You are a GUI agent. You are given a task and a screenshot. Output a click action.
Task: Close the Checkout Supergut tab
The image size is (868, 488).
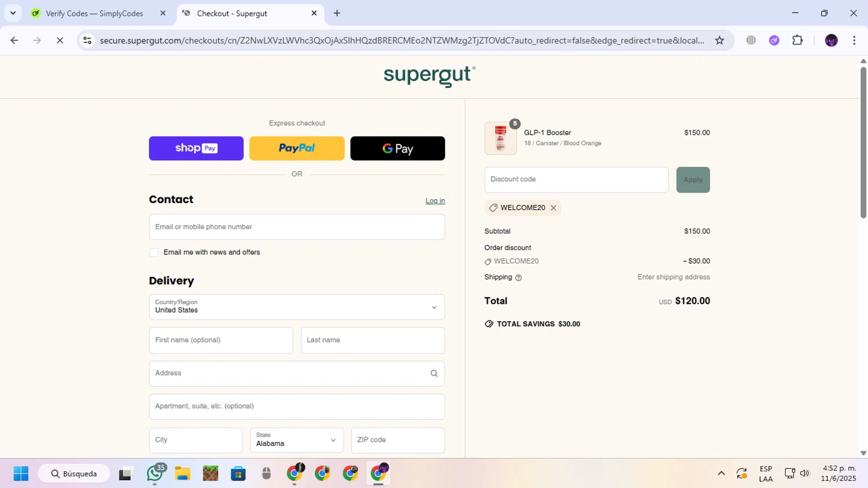pos(314,13)
